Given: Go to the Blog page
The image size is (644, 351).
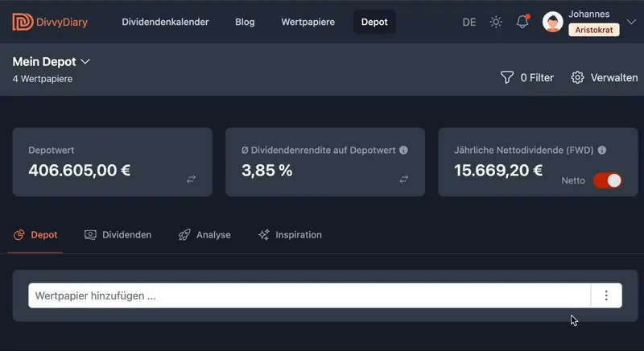Looking at the screenshot, I should pos(245,22).
